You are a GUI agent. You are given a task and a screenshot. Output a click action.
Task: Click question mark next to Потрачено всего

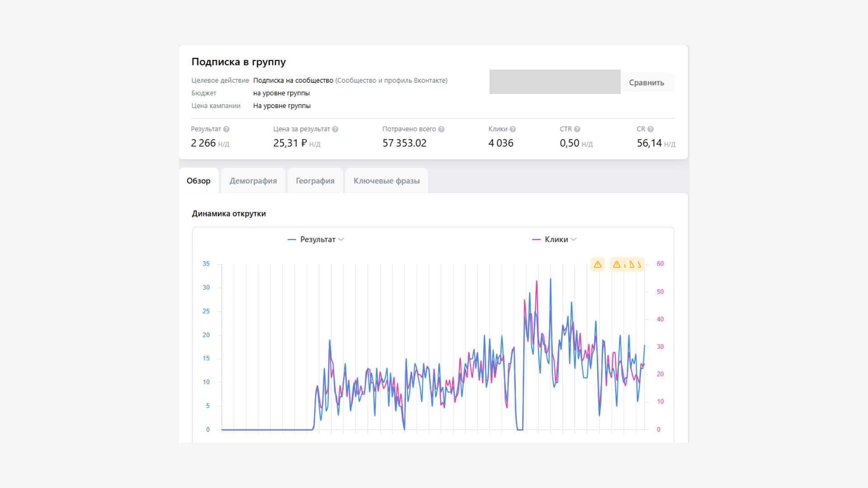(441, 129)
